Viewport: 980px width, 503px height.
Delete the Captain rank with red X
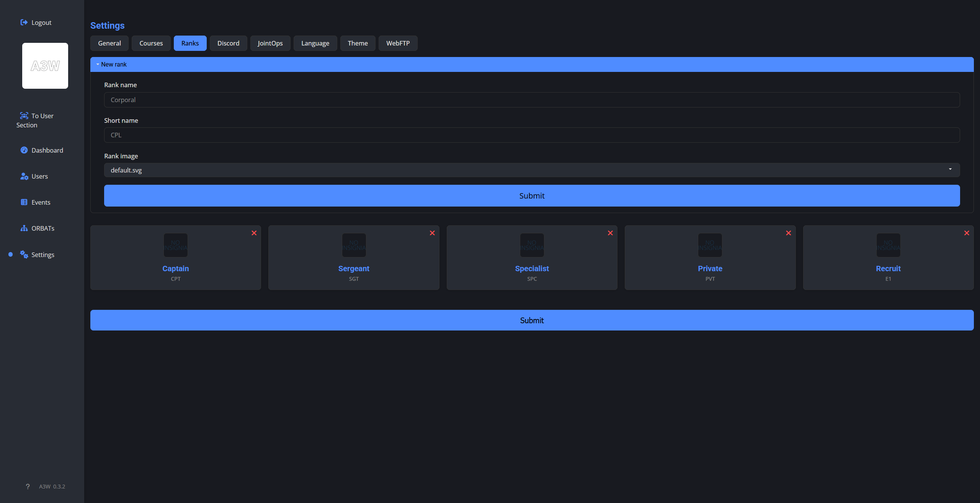click(254, 233)
